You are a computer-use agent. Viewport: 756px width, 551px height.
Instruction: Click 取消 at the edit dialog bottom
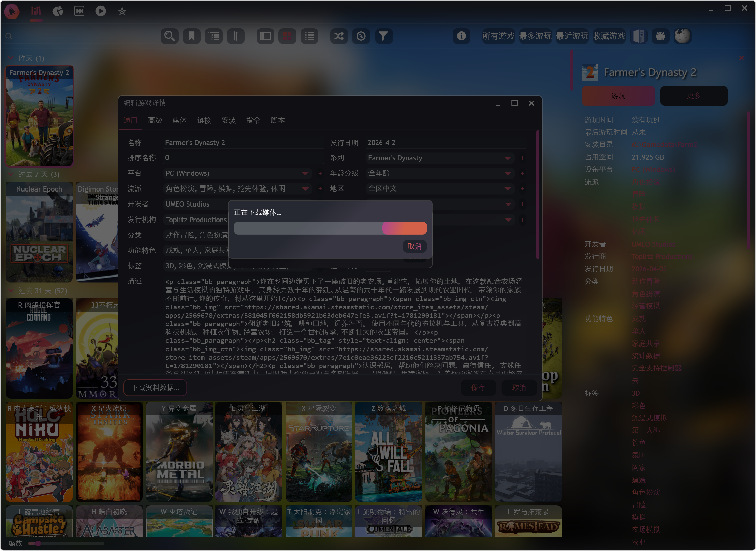click(519, 388)
